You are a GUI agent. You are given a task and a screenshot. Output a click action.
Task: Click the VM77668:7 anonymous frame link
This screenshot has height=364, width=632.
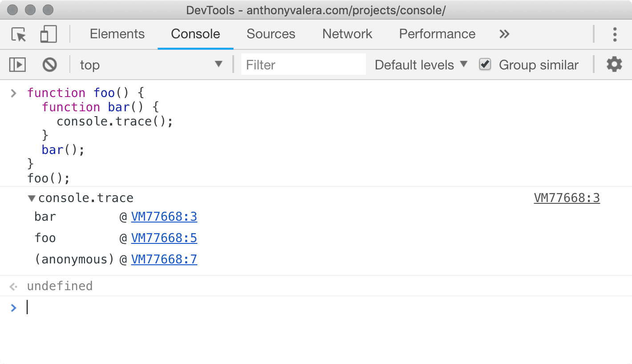coord(164,259)
